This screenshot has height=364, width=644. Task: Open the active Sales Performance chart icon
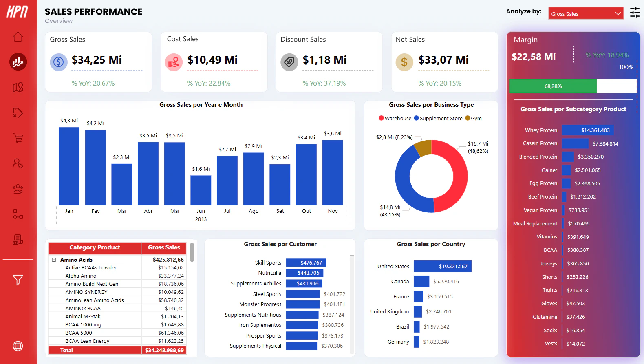click(18, 62)
